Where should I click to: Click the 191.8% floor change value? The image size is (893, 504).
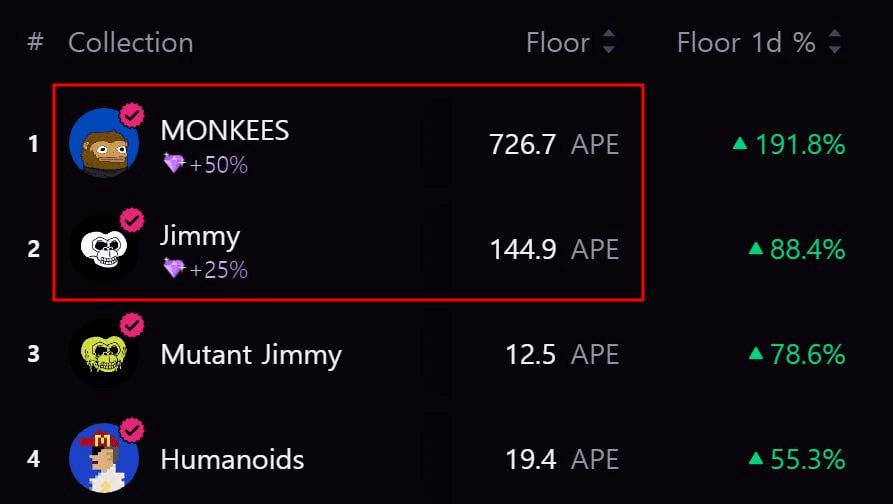pyautogui.click(x=789, y=144)
